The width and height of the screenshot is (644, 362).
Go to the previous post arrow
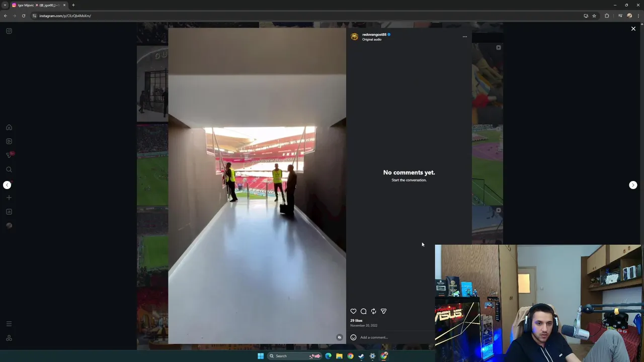pos(7,185)
